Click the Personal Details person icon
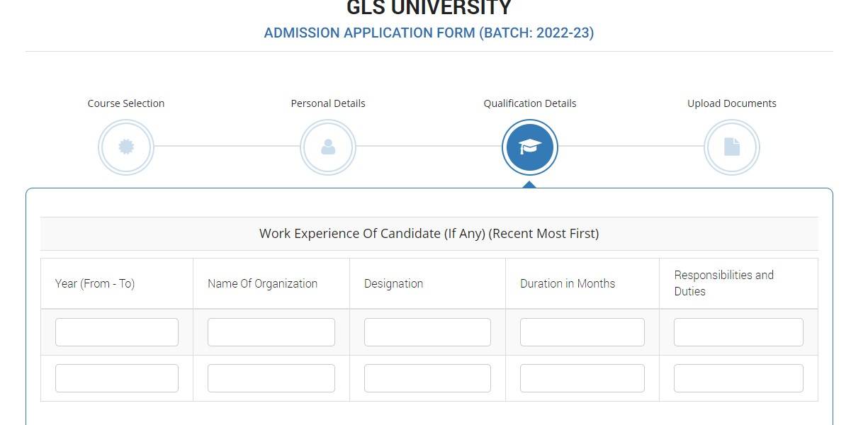 coord(328,147)
